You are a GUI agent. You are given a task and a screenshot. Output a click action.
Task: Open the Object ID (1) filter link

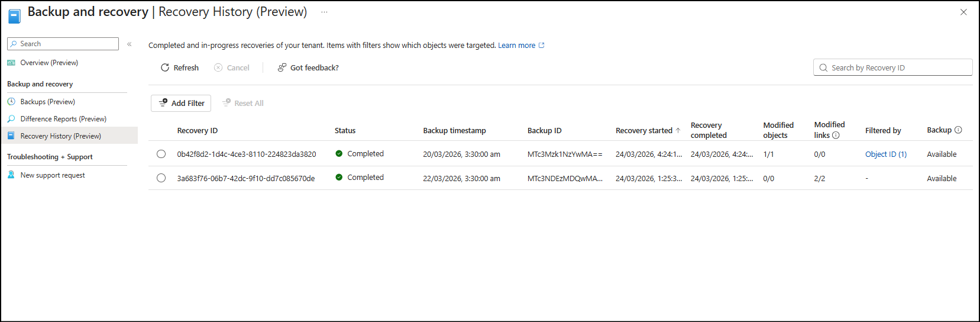[886, 154]
